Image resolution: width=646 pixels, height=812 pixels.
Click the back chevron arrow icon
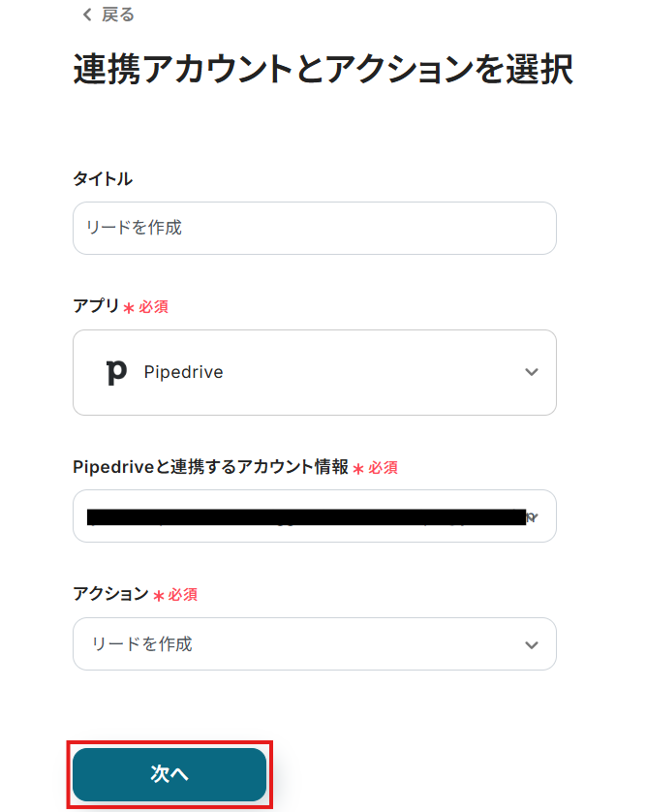(87, 15)
